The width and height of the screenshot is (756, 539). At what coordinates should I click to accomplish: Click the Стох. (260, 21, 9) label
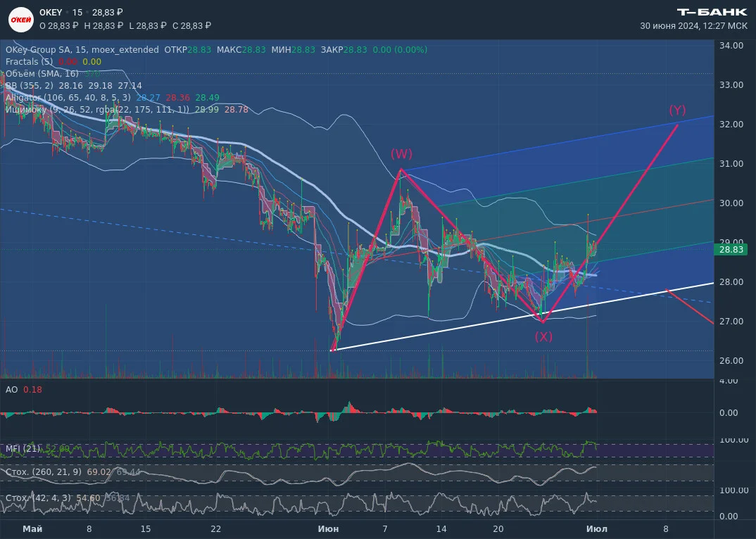pos(44,471)
